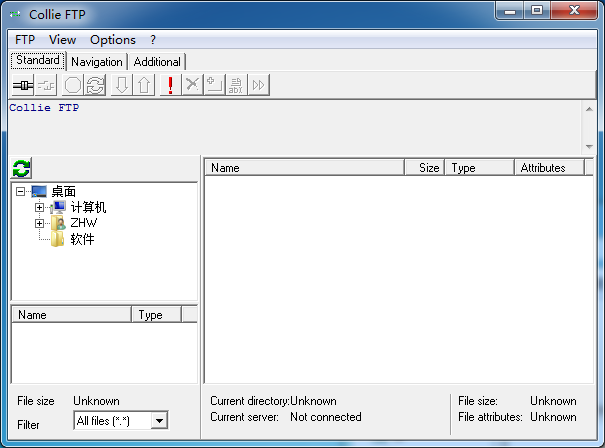Screen dimensions: 605x448
Task: Open the View menu
Action: pyautogui.click(x=63, y=40)
